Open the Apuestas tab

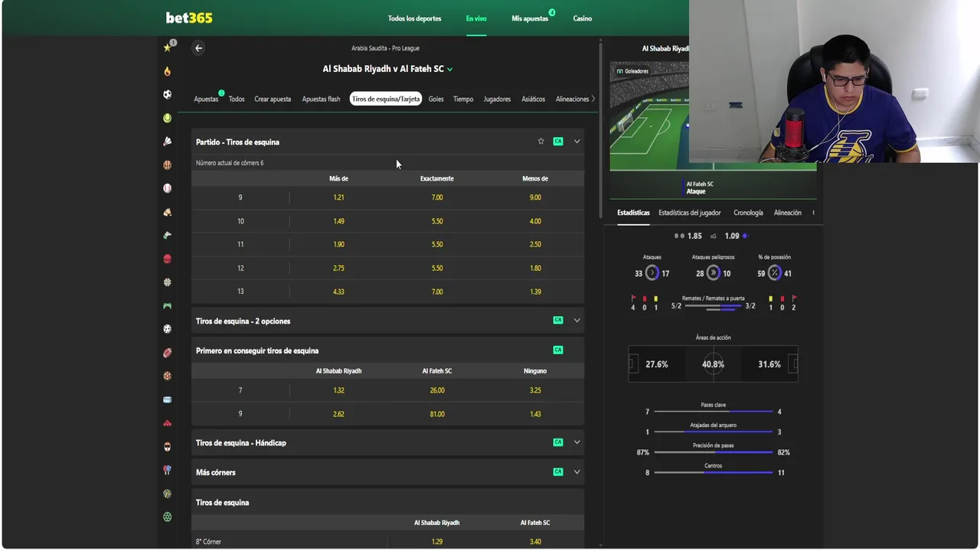pos(206,99)
